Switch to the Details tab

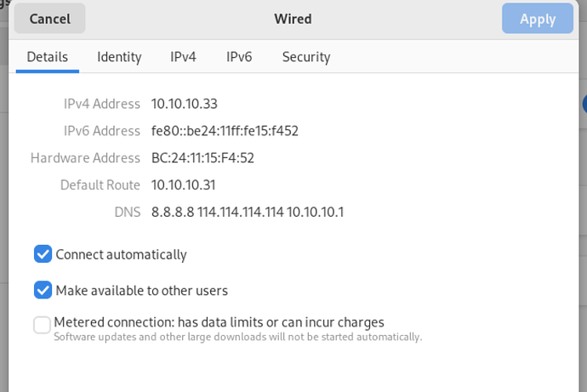[x=48, y=57]
